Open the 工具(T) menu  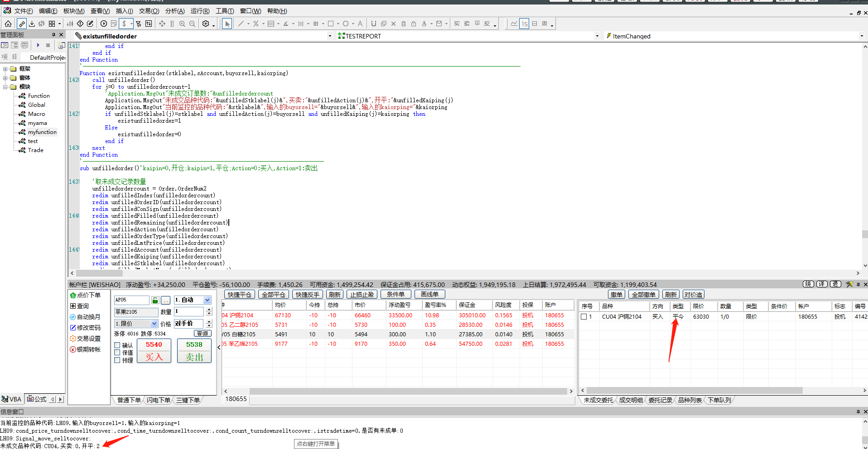(225, 11)
